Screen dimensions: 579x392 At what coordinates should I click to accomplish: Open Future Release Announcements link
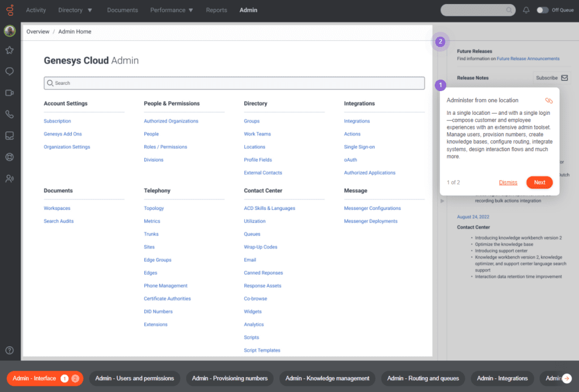[528, 59]
